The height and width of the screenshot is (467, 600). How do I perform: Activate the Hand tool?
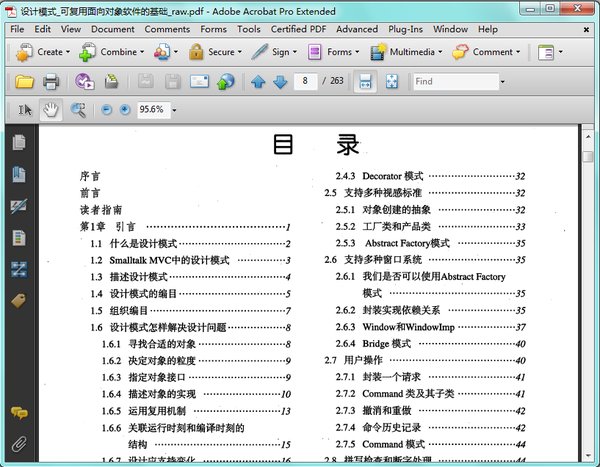[51, 109]
